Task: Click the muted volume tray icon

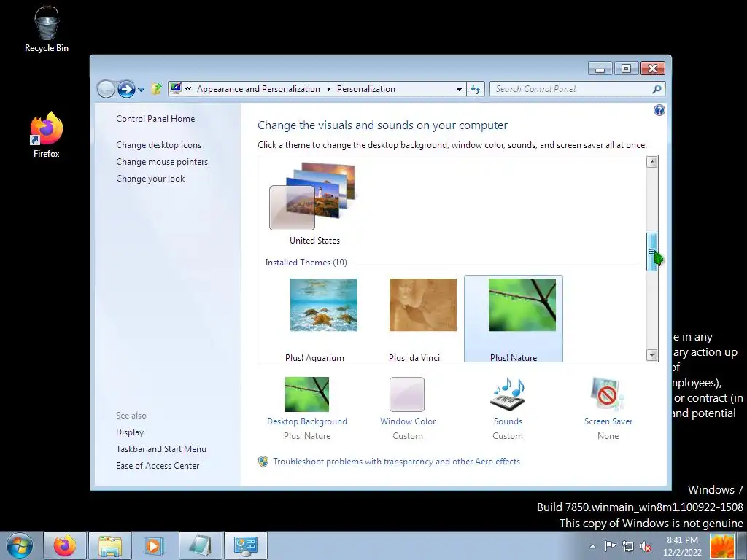Action: pyautogui.click(x=646, y=546)
